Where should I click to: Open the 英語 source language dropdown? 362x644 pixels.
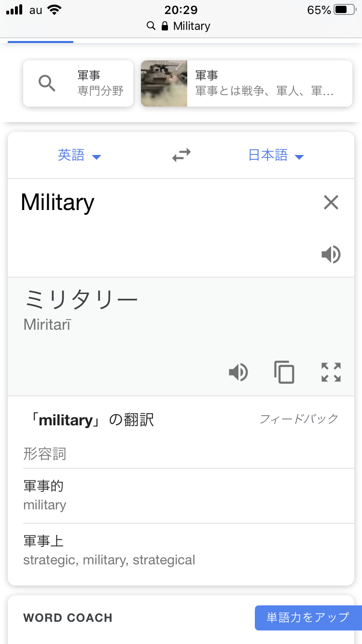(79, 155)
